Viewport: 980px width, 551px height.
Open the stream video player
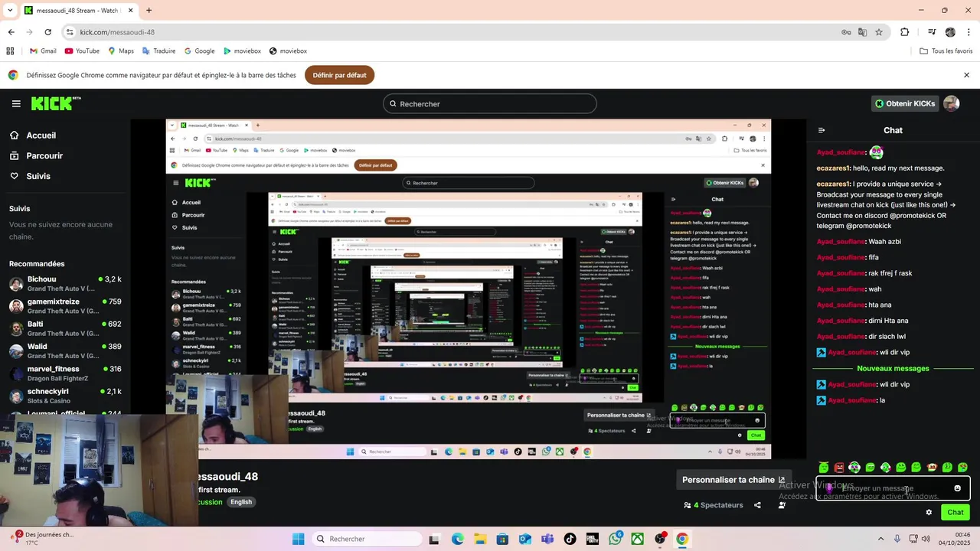click(469, 289)
